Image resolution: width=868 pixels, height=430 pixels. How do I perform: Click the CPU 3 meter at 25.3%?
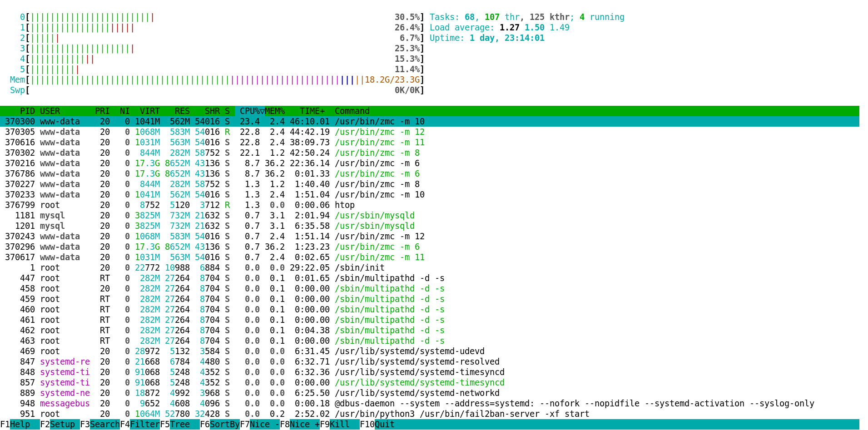tap(222, 49)
